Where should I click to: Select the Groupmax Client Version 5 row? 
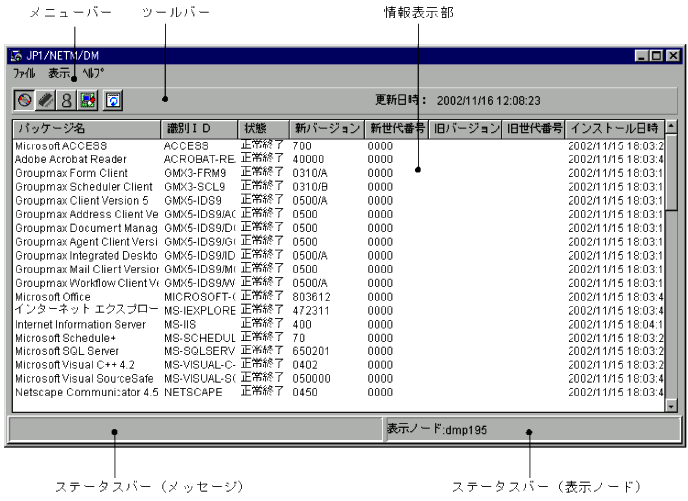pos(338,200)
